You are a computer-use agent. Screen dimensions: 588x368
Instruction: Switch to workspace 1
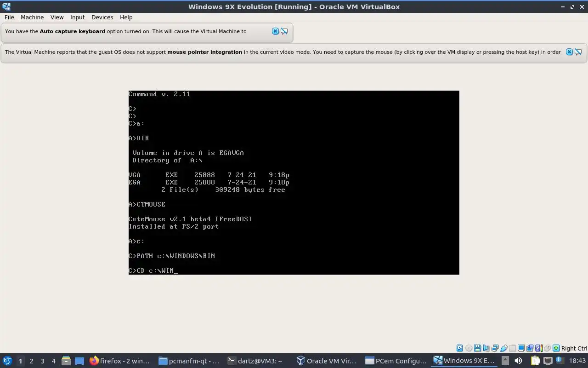20,361
